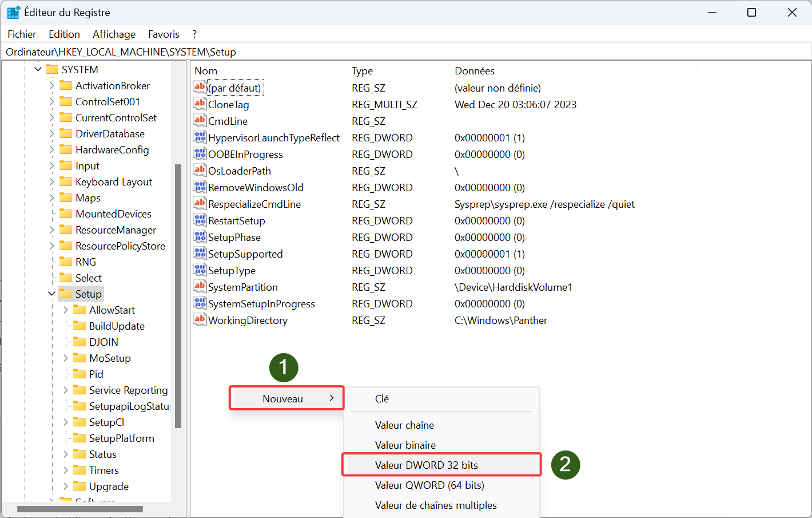
Task: Click the BuildUpdate folder icon
Action: [x=79, y=326]
